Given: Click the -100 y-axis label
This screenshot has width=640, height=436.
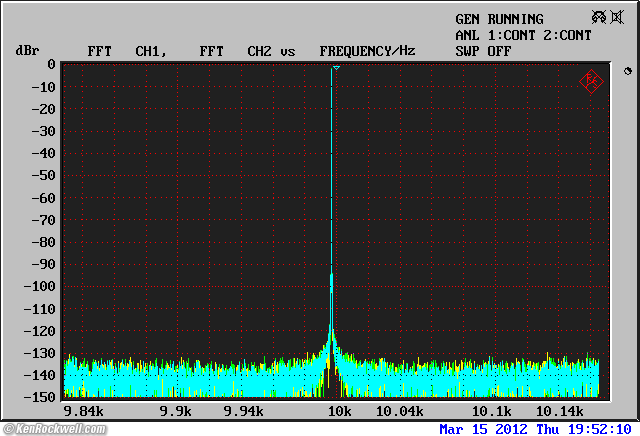Looking at the screenshot, I should pyautogui.click(x=39, y=286).
